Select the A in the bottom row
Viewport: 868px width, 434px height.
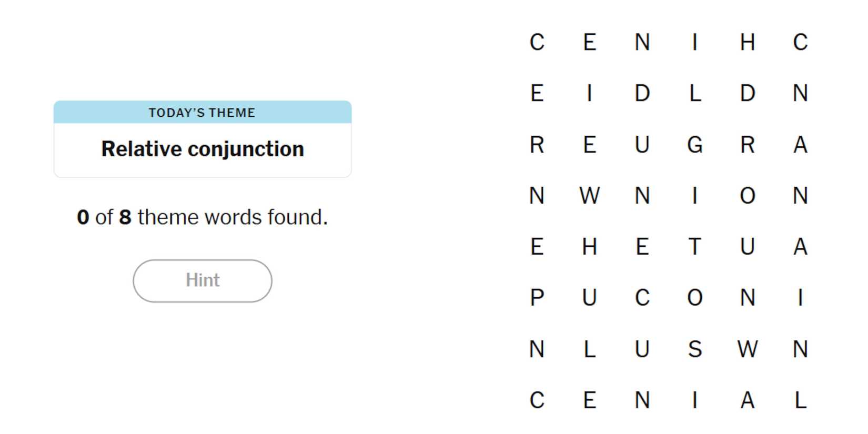[748, 400]
